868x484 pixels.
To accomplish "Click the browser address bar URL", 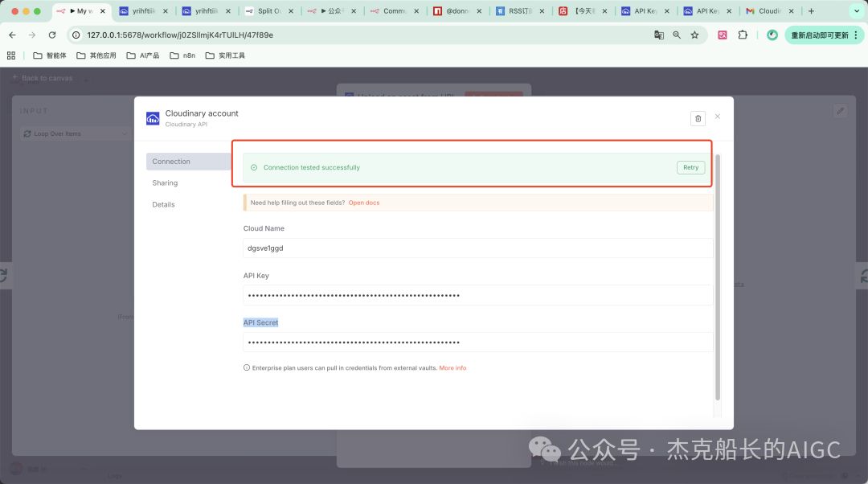I will [180, 35].
